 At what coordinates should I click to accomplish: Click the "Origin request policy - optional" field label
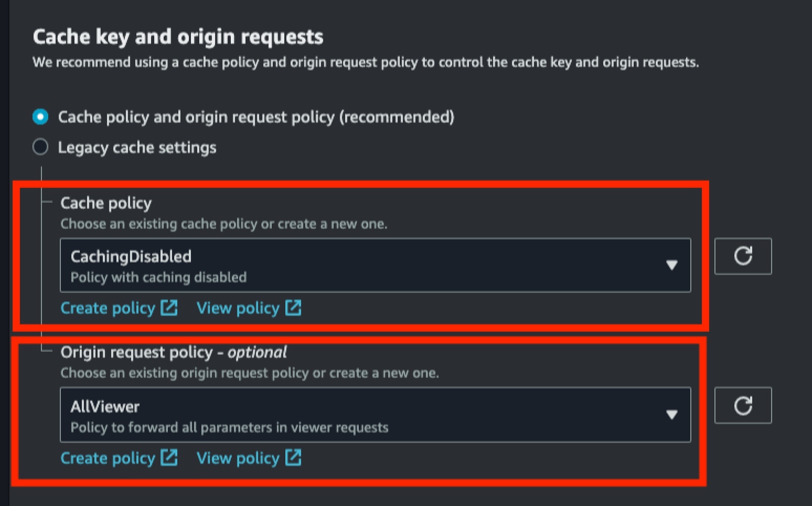coord(174,352)
